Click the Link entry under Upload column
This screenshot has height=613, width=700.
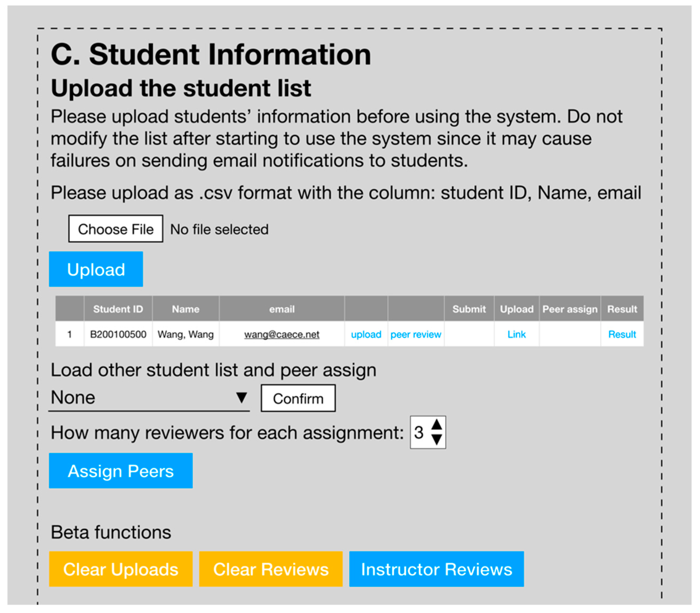[516, 334]
